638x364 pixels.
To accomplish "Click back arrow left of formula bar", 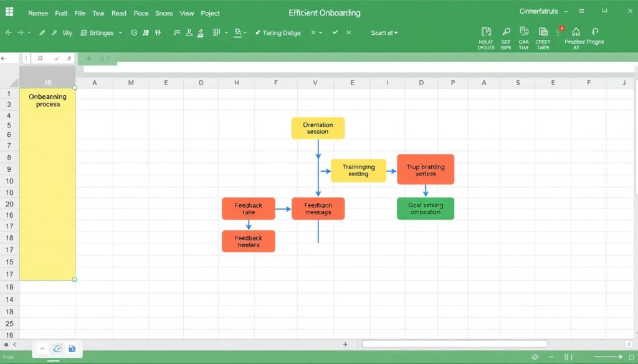I will point(4,58).
